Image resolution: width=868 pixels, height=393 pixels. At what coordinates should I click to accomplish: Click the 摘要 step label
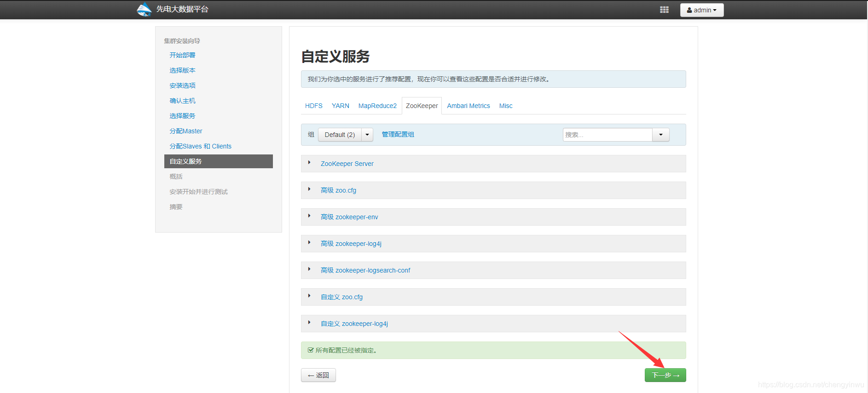176,207
